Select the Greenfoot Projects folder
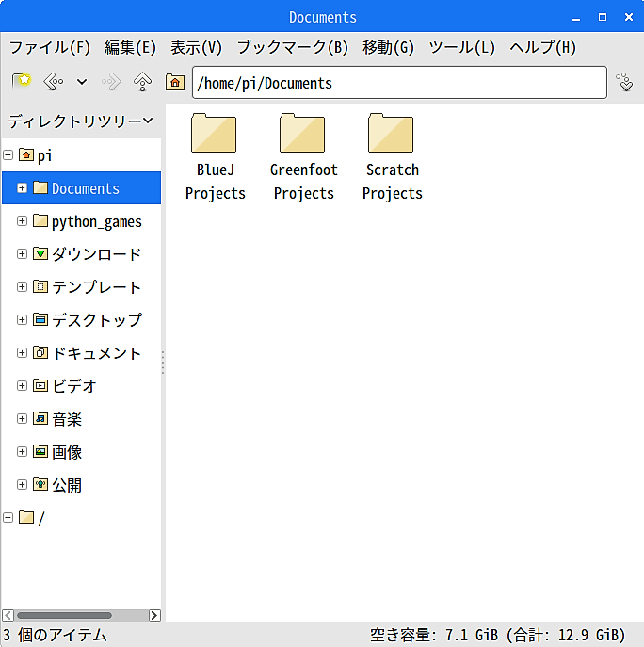 click(303, 157)
